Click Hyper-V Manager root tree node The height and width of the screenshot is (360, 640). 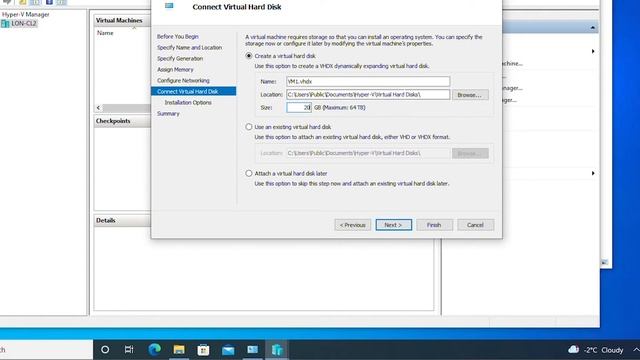point(26,14)
